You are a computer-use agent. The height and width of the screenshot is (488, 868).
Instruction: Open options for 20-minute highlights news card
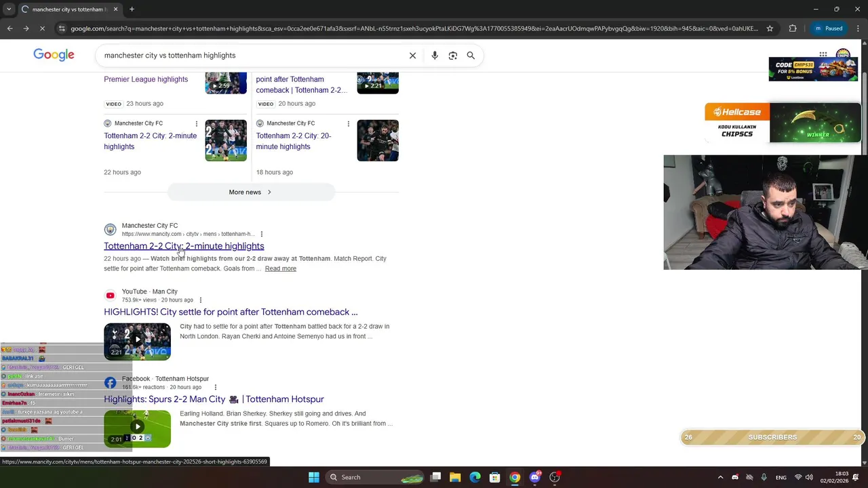click(x=349, y=123)
